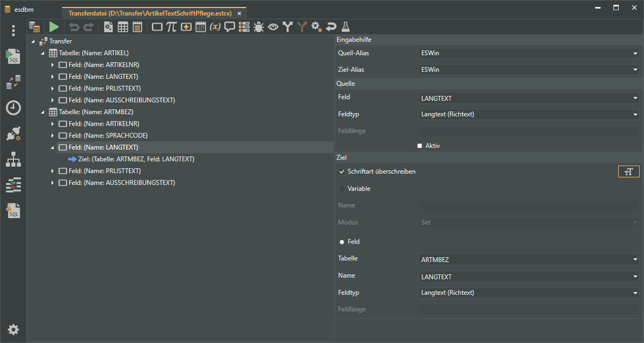Uncheck Schriftart überschreiben checkbox

tap(342, 171)
